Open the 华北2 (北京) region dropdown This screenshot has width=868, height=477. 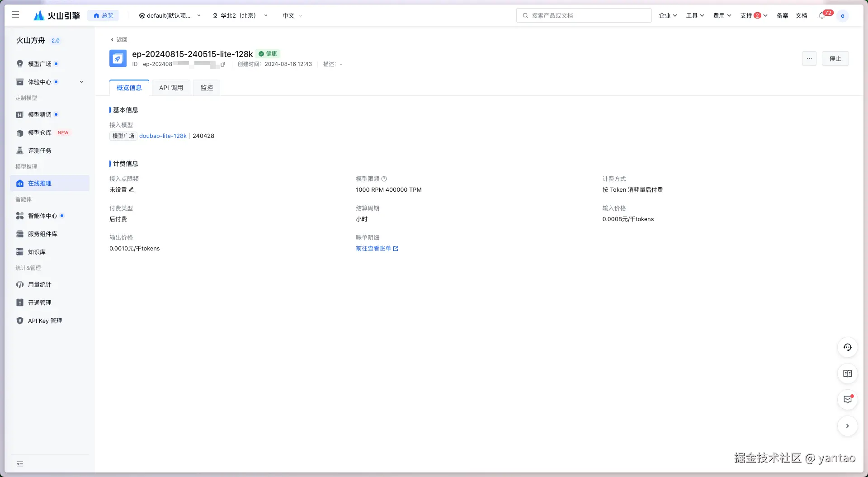click(x=240, y=15)
